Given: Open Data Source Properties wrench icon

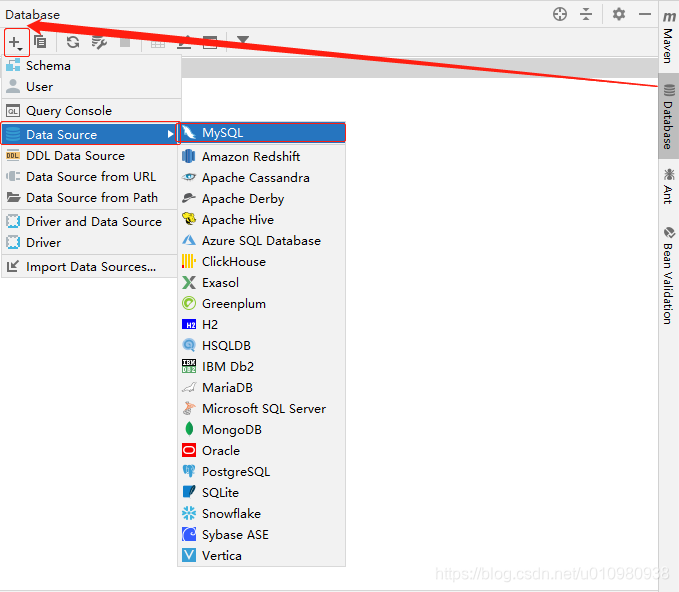Looking at the screenshot, I should (99, 42).
